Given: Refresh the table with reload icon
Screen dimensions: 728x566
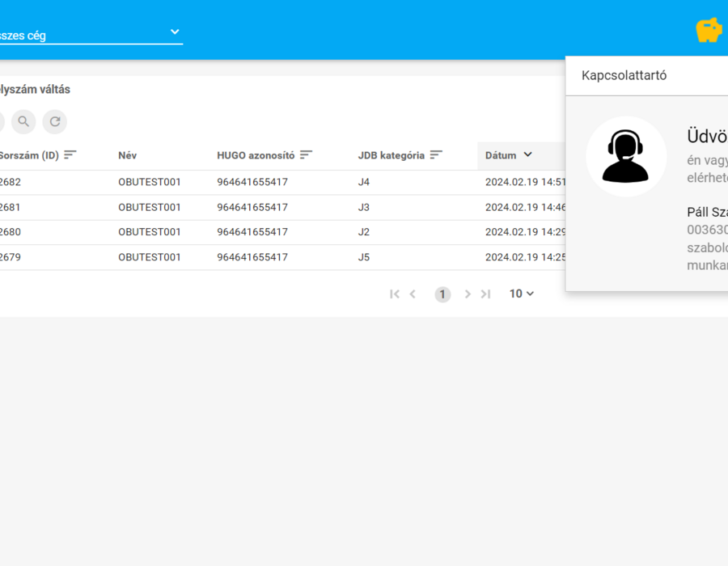Looking at the screenshot, I should (x=55, y=121).
